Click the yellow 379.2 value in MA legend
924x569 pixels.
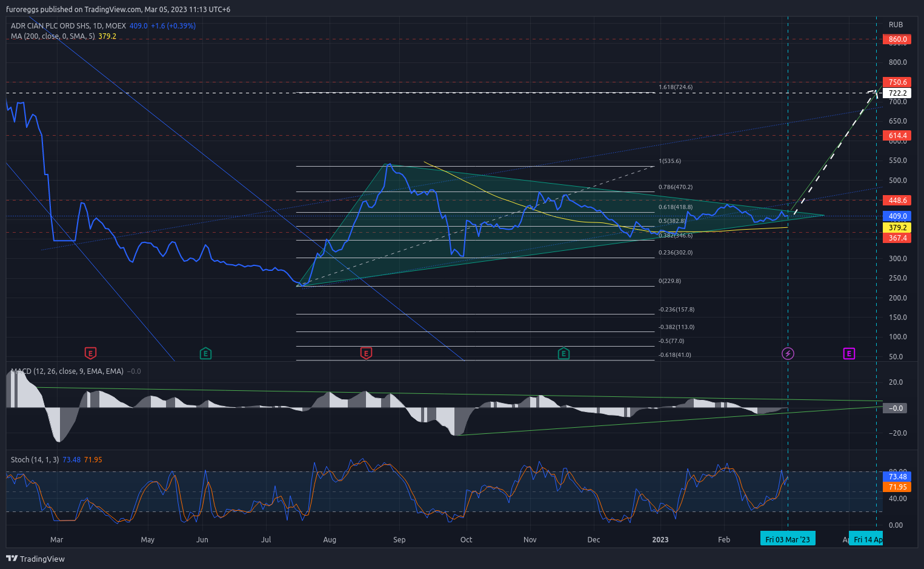coord(107,36)
